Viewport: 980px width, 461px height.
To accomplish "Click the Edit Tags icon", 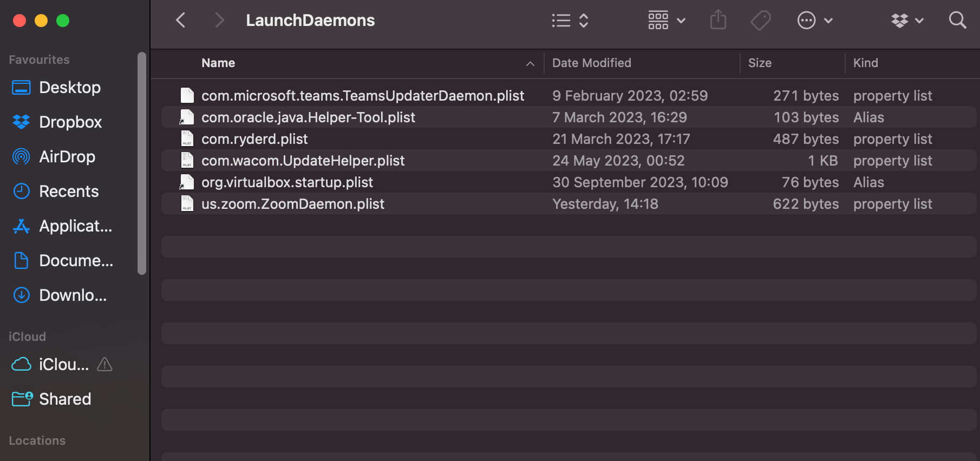I will tap(761, 21).
